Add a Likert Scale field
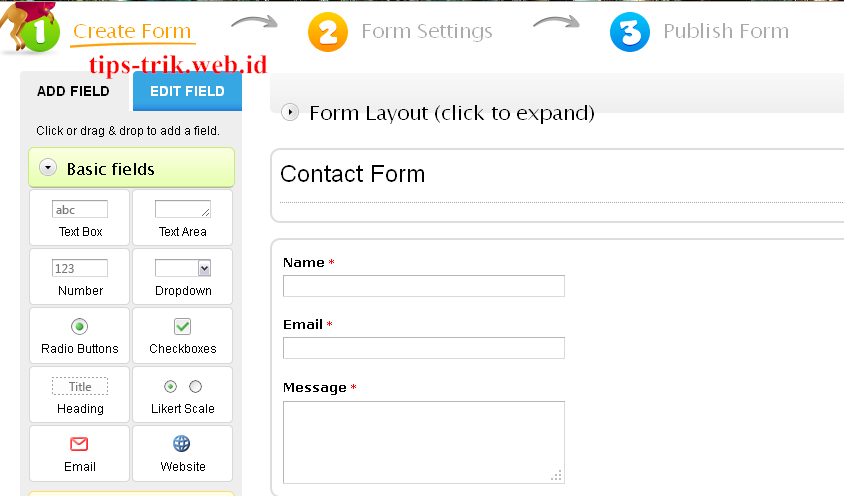This screenshot has width=844, height=496. click(x=182, y=395)
